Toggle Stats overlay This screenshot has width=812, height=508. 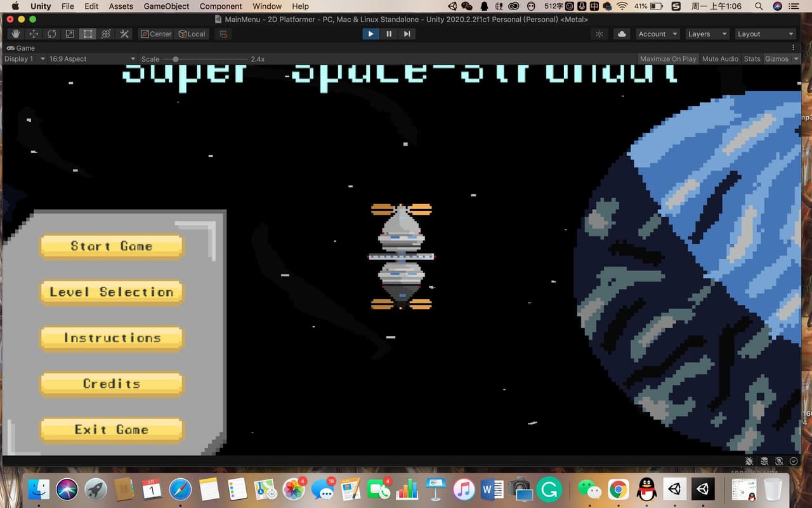(x=752, y=58)
